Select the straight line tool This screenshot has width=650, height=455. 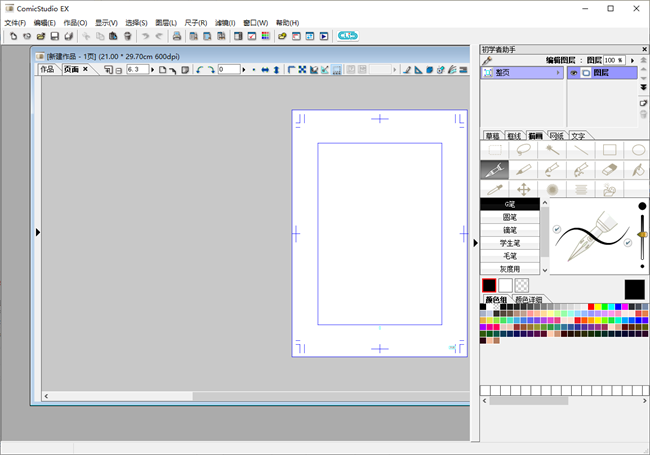click(581, 150)
